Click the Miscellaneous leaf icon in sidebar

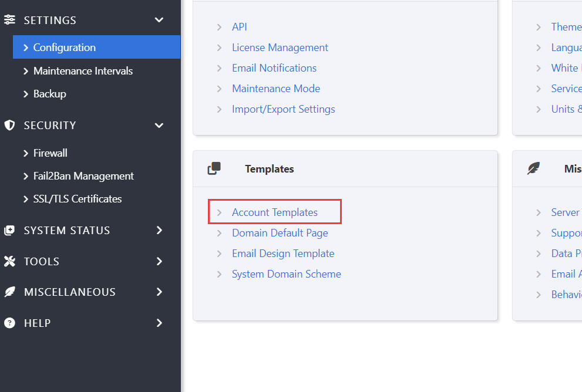pos(9,292)
